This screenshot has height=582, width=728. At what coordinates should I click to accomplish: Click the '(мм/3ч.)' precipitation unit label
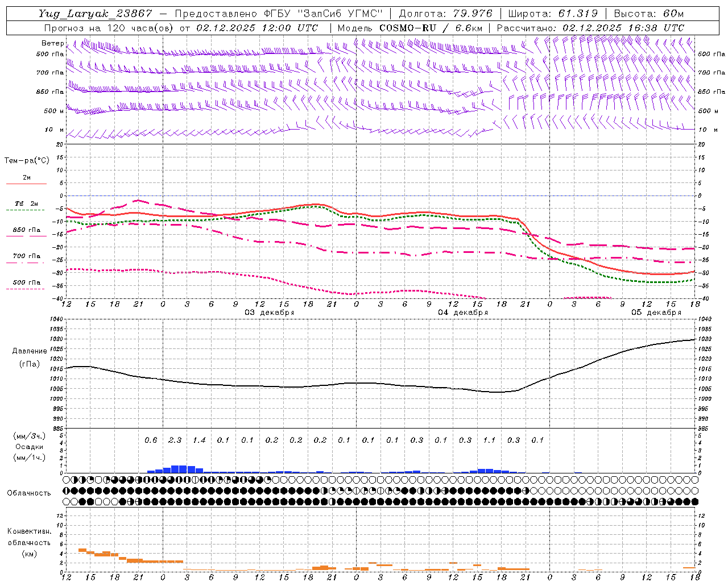coord(29,436)
